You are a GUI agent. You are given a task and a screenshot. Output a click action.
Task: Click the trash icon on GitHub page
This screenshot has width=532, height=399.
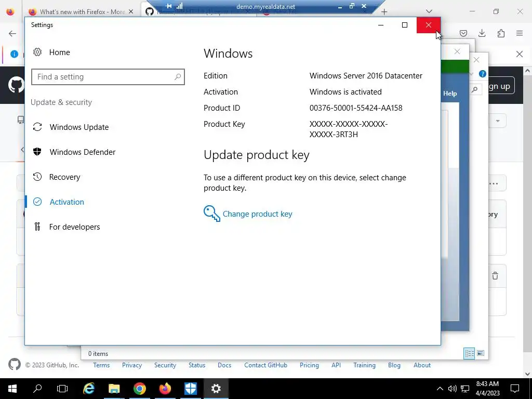(x=495, y=276)
